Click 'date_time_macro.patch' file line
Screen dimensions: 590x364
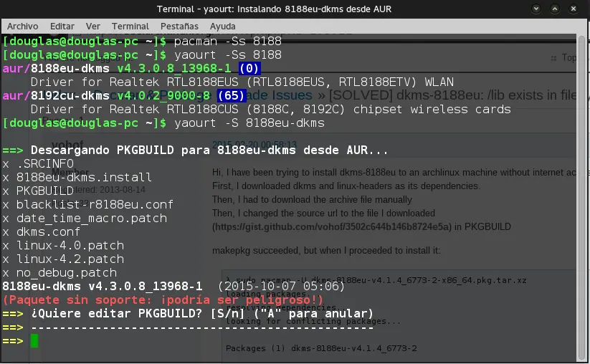pos(85,218)
